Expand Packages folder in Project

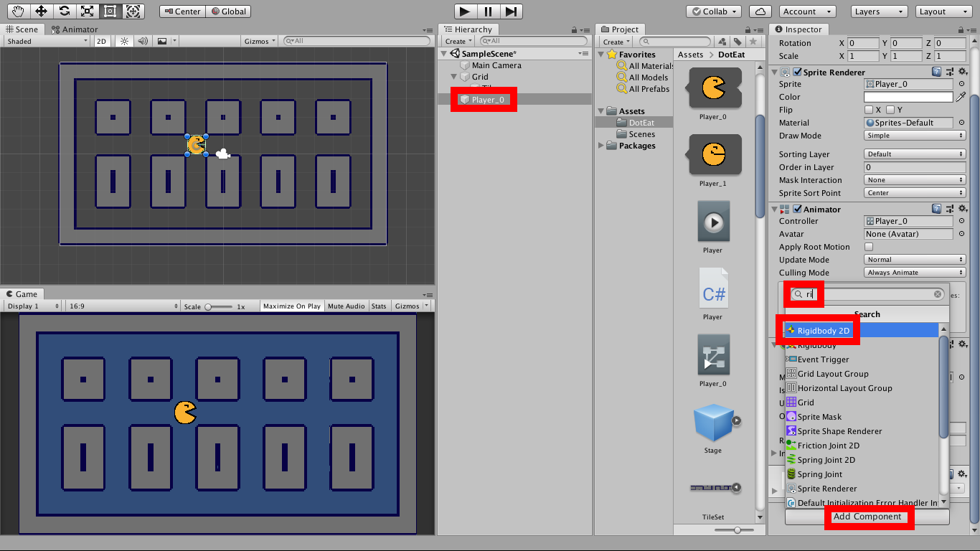coord(601,146)
